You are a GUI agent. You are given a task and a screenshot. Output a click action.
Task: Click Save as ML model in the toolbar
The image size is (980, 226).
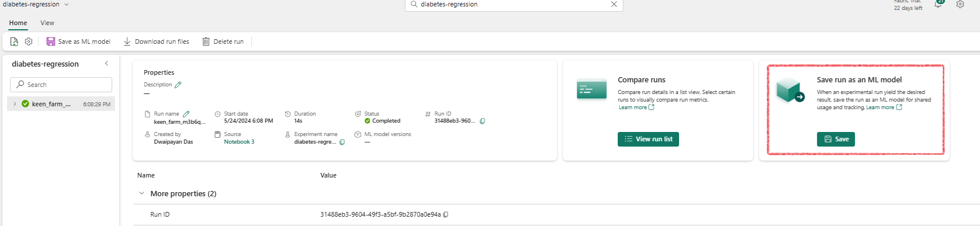[x=78, y=41]
